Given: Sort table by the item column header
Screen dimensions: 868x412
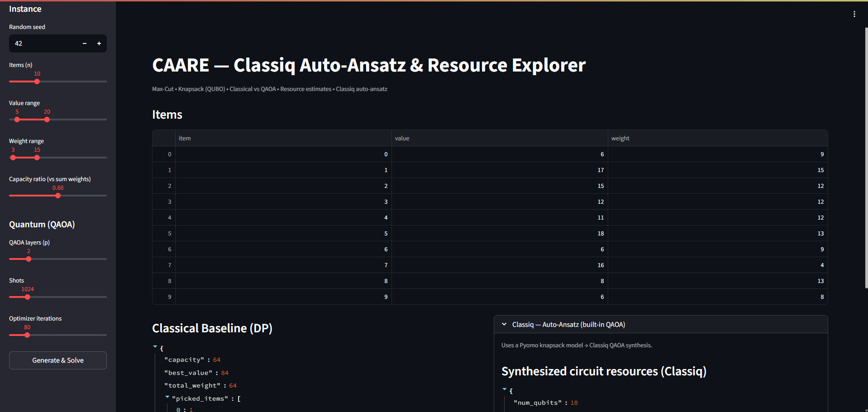Looking at the screenshot, I should 283,138.
